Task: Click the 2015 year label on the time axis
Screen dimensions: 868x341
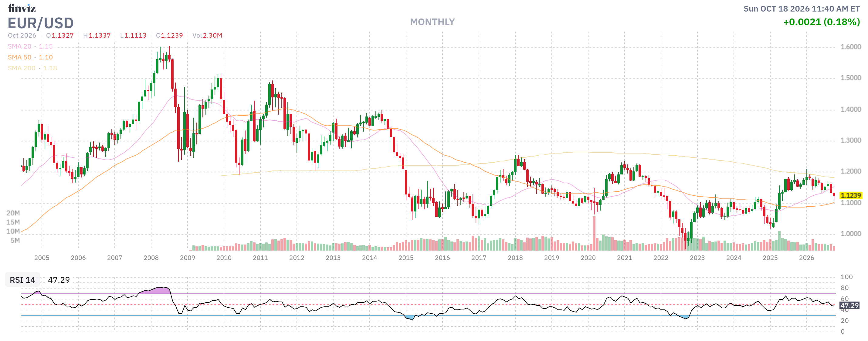Action: click(x=406, y=258)
